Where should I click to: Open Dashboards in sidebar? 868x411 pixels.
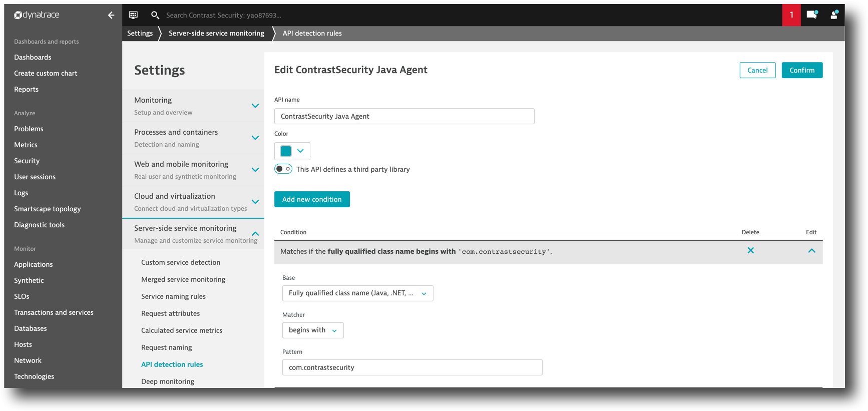click(33, 57)
